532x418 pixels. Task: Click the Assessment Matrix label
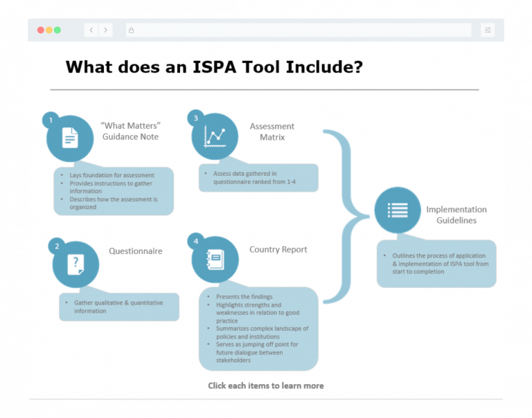[x=272, y=131]
